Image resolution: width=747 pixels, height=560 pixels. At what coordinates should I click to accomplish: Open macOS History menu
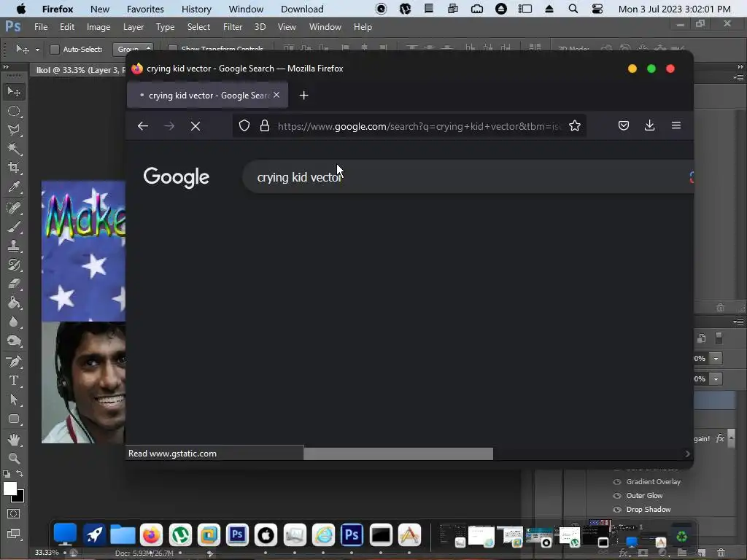pos(196,9)
